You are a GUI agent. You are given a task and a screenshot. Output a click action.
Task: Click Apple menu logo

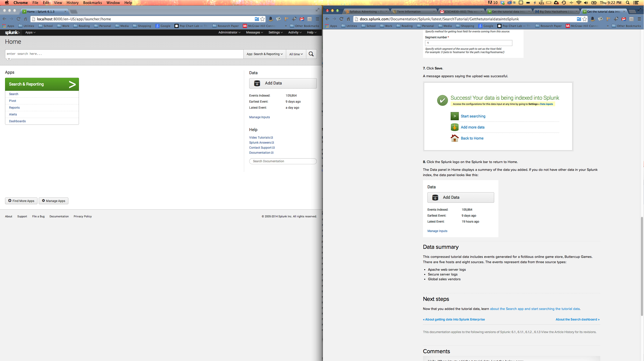7,3
